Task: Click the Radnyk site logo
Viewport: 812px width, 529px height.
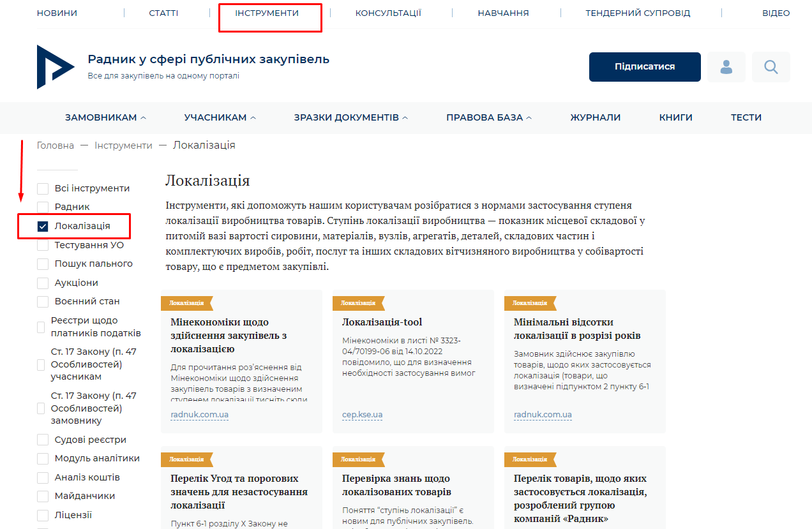Action: (56, 67)
